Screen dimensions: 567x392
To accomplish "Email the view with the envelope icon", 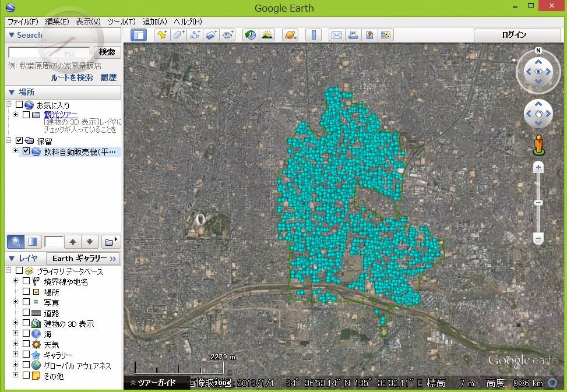I will click(x=337, y=35).
